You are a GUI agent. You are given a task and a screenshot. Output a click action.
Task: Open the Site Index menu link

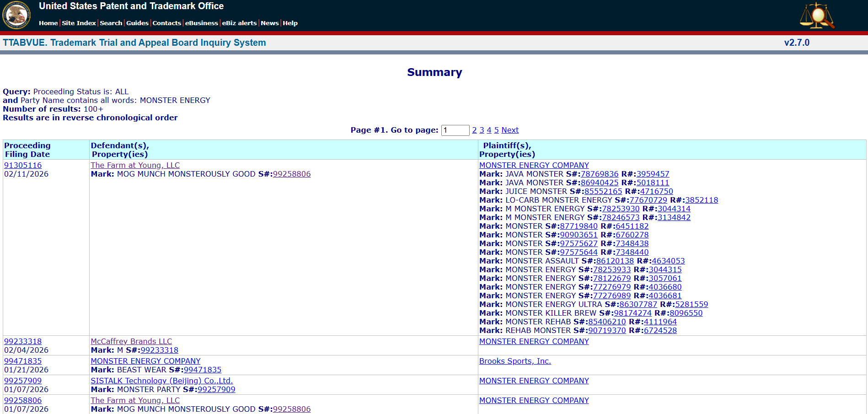(79, 23)
